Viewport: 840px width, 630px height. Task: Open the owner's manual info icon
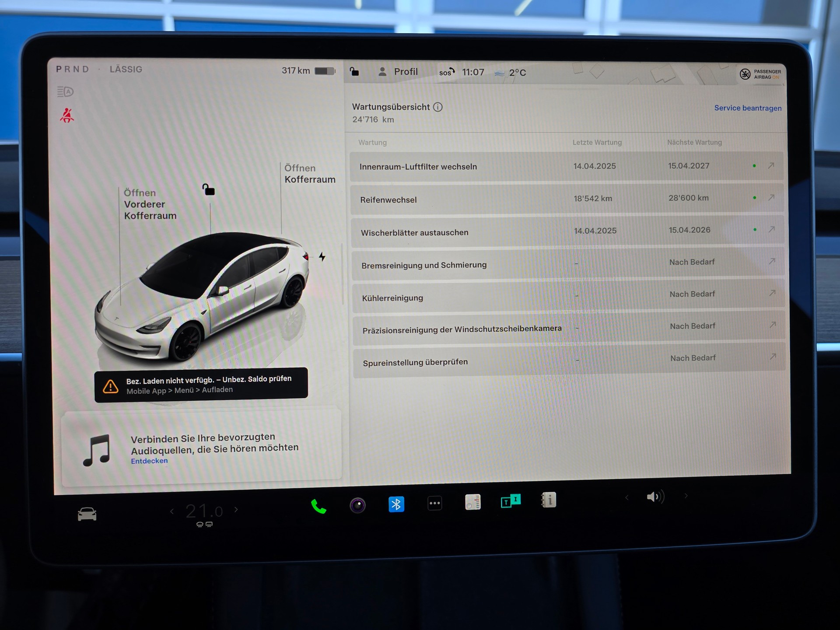pyautogui.click(x=549, y=499)
